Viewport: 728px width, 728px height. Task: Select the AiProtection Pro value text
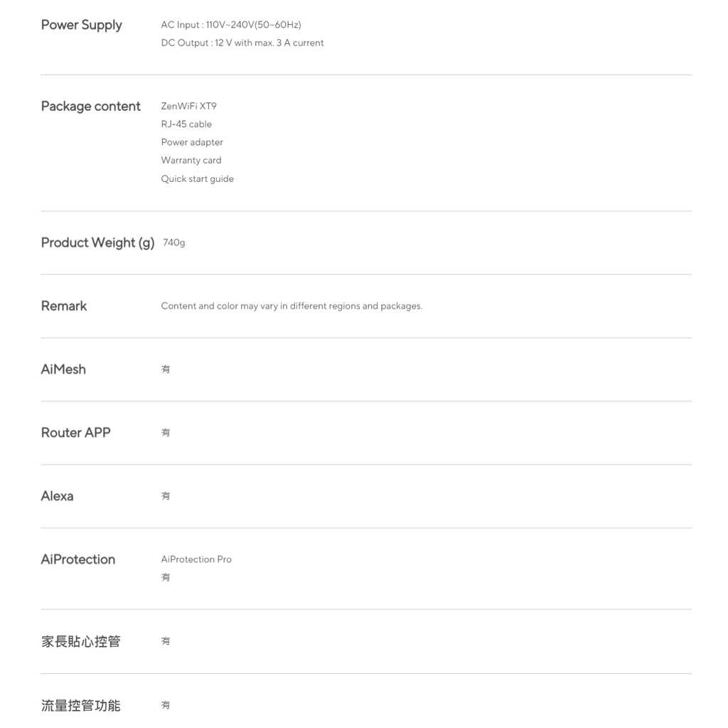point(196,560)
